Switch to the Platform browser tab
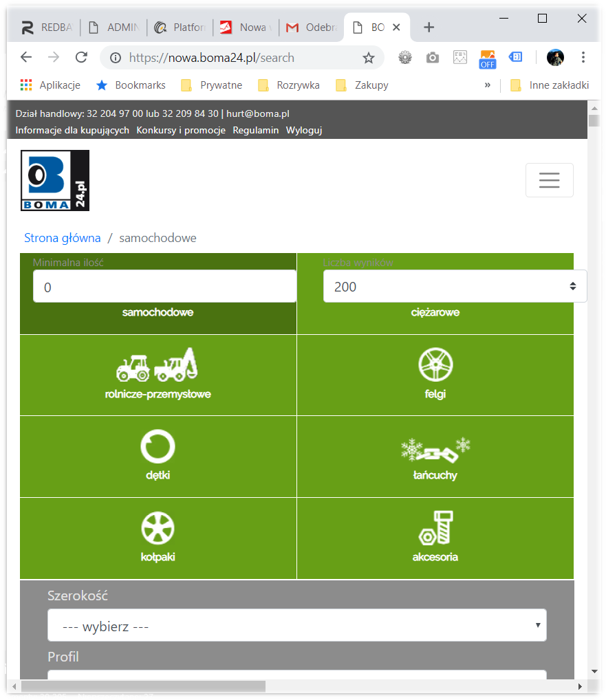Image resolution: width=606 pixels, height=700 pixels. click(x=180, y=28)
